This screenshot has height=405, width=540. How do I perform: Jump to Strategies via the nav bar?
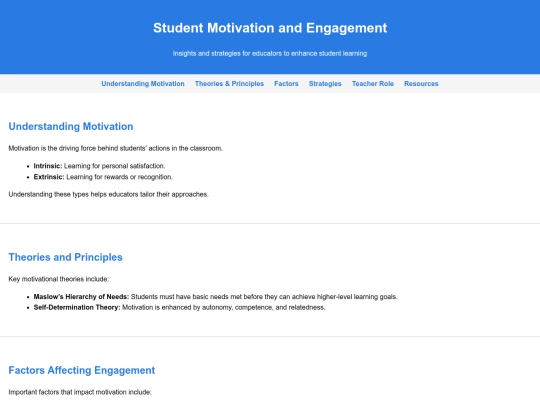pyautogui.click(x=325, y=84)
